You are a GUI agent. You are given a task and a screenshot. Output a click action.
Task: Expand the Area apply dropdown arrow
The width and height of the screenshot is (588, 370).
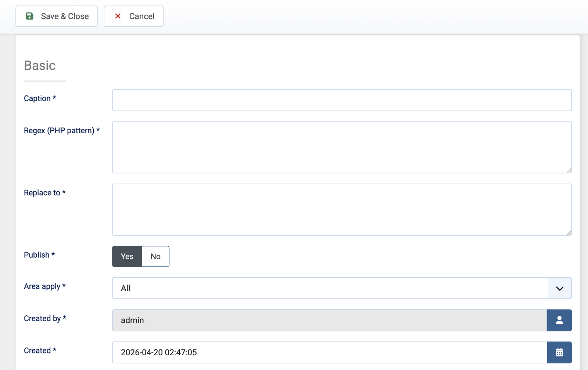point(559,288)
